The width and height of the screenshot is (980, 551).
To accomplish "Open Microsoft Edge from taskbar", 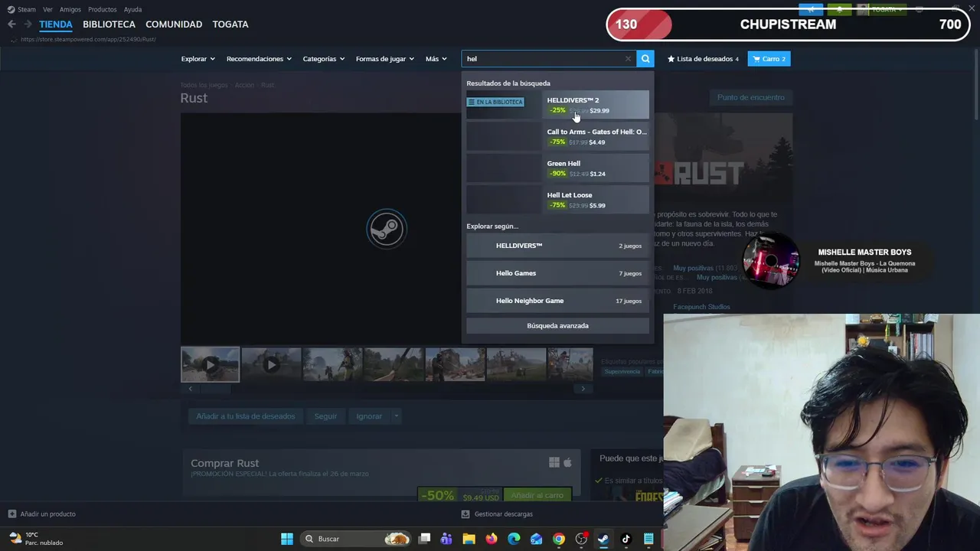I will coord(514,539).
